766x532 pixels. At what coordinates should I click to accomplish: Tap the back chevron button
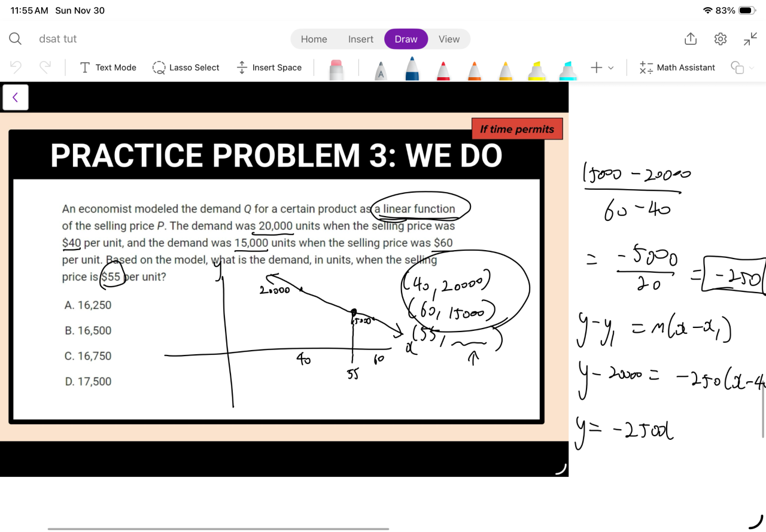click(16, 97)
